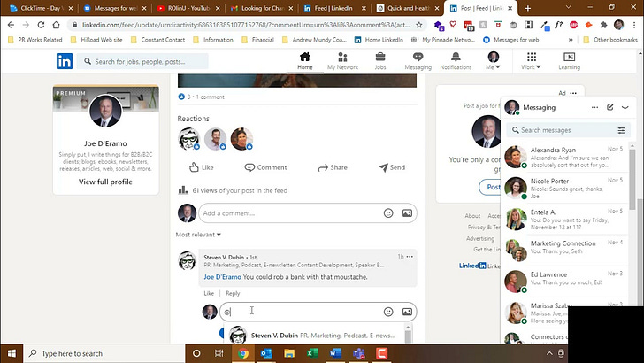This screenshot has height=363, width=644.
Task: Open message filter options icon
Action: click(621, 130)
